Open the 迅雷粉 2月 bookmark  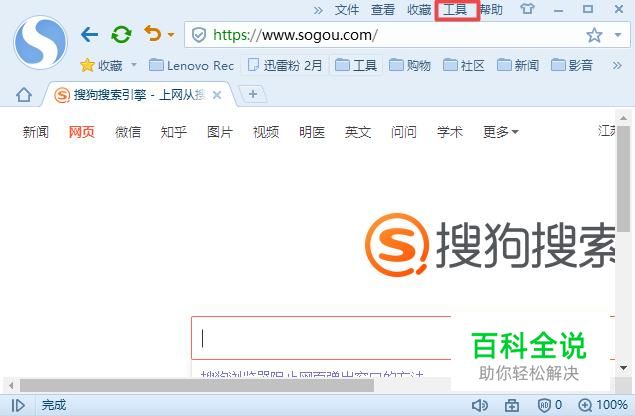point(285,65)
